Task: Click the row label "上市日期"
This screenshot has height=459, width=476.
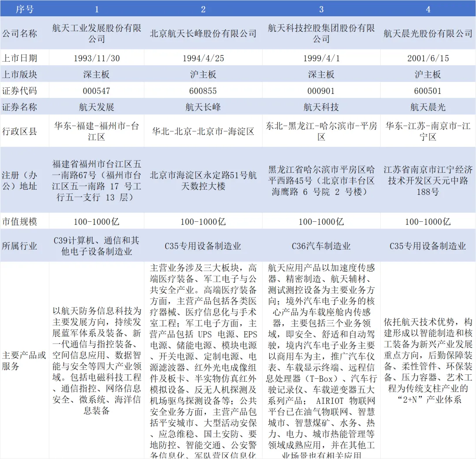Action: pos(19,58)
